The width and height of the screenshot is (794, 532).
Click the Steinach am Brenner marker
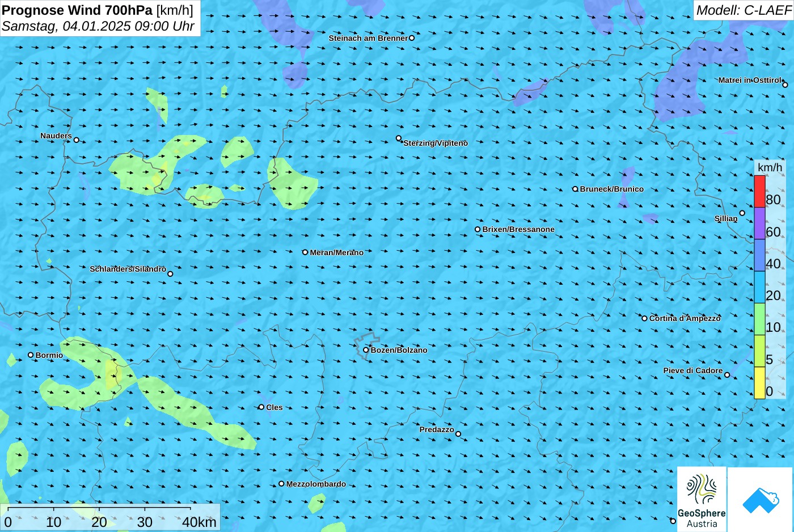[412, 38]
